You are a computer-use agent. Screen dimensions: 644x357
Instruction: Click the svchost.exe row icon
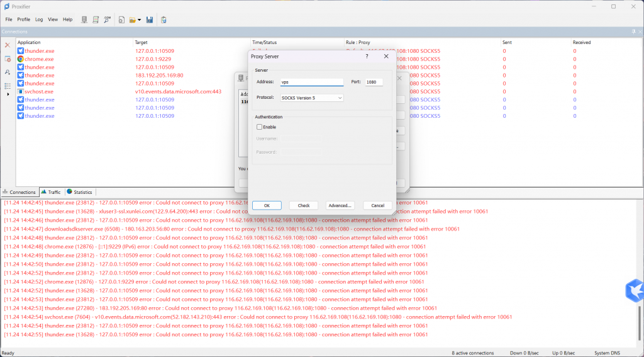[x=21, y=91]
